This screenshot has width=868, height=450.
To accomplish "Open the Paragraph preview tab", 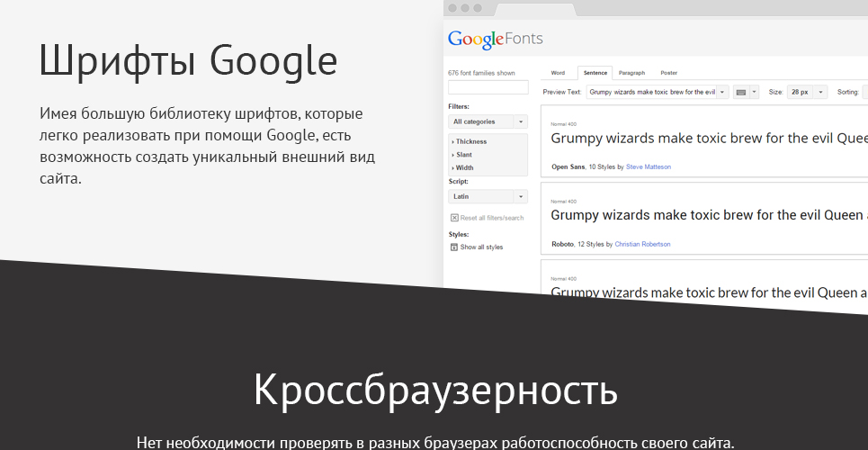I will (x=631, y=73).
